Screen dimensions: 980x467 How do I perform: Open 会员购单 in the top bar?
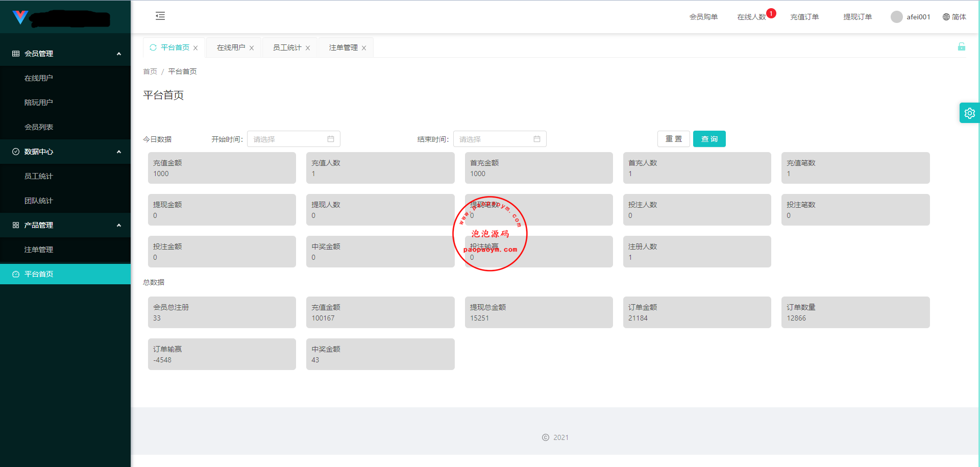703,17
